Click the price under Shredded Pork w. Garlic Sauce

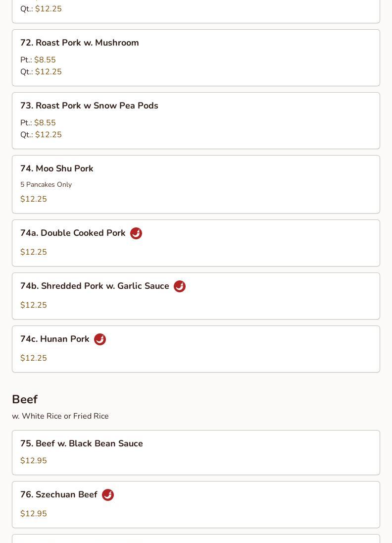tap(34, 305)
